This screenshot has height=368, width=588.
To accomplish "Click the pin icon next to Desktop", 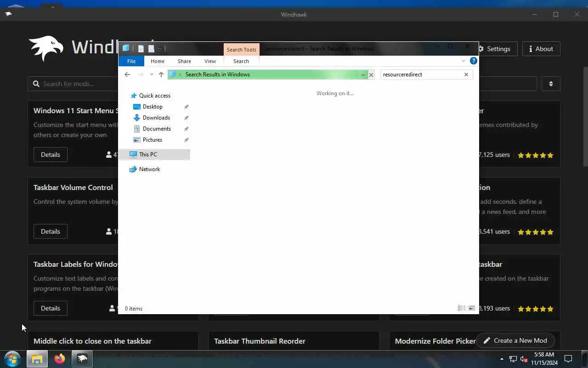I will [x=186, y=107].
